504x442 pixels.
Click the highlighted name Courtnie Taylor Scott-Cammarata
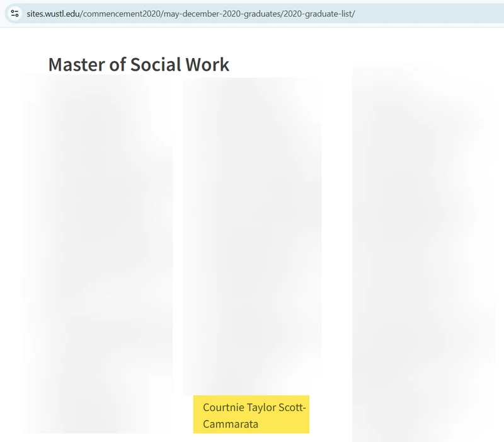tap(251, 414)
